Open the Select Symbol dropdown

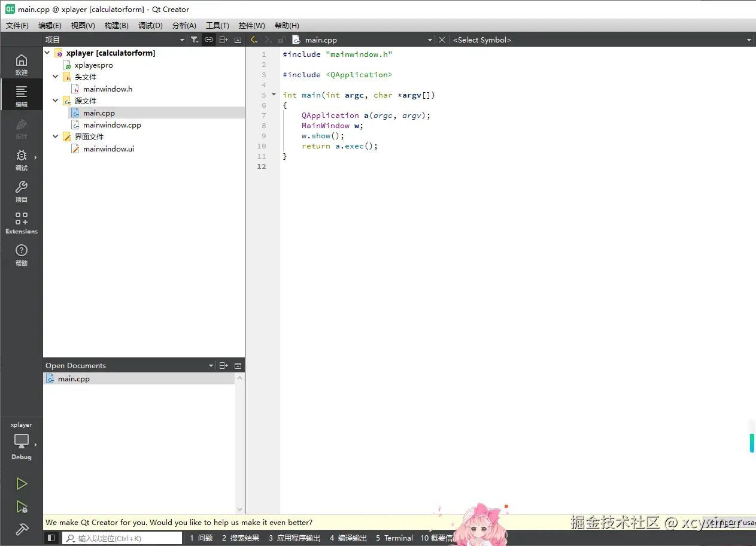(602, 40)
